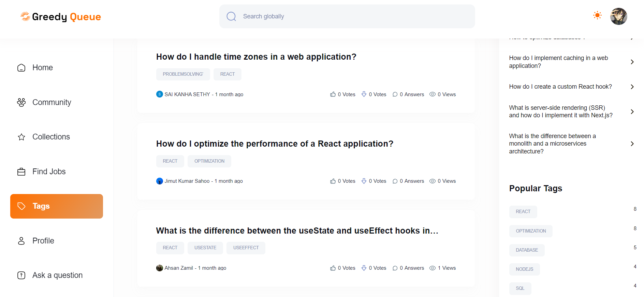The height and width of the screenshot is (297, 644).
Task: Click the Ask a question help icon
Action: tap(21, 275)
